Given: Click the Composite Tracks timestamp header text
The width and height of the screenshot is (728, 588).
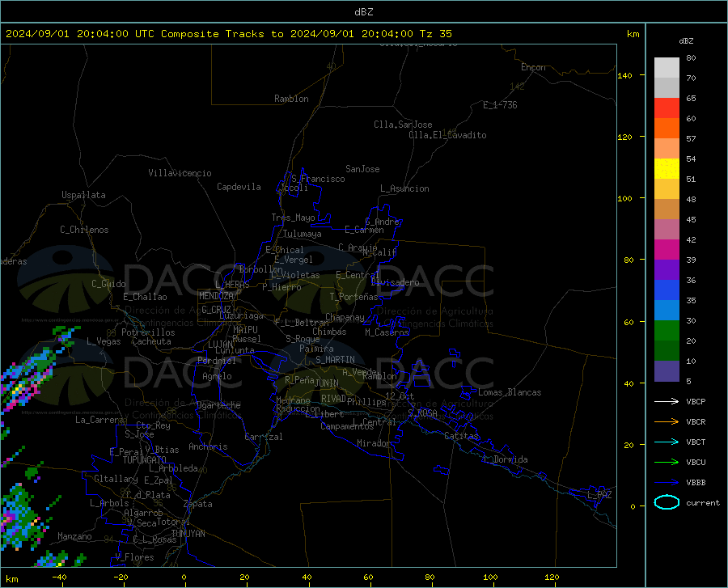Looking at the screenshot, I should click(x=229, y=34).
